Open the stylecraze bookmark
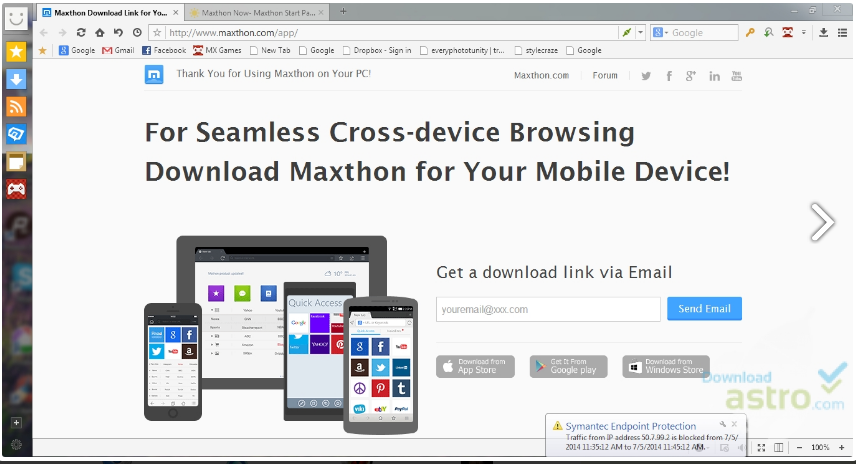The height and width of the screenshot is (464, 856). pyautogui.click(x=536, y=50)
